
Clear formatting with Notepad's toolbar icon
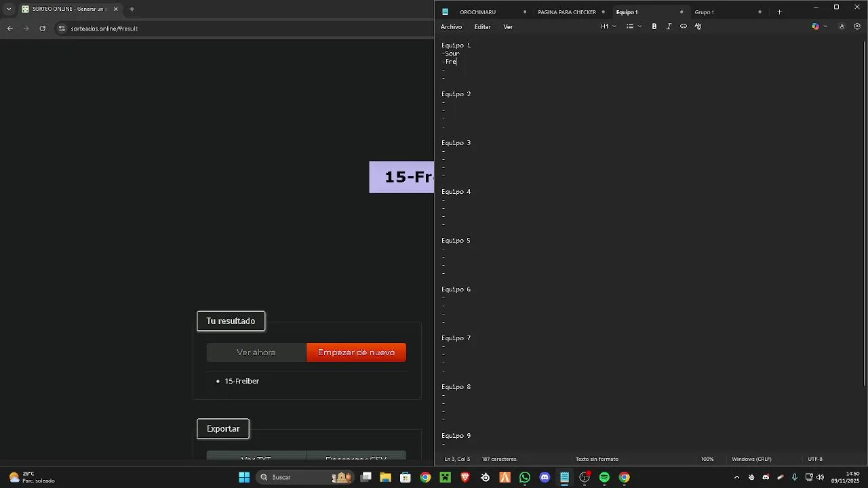[x=698, y=26]
